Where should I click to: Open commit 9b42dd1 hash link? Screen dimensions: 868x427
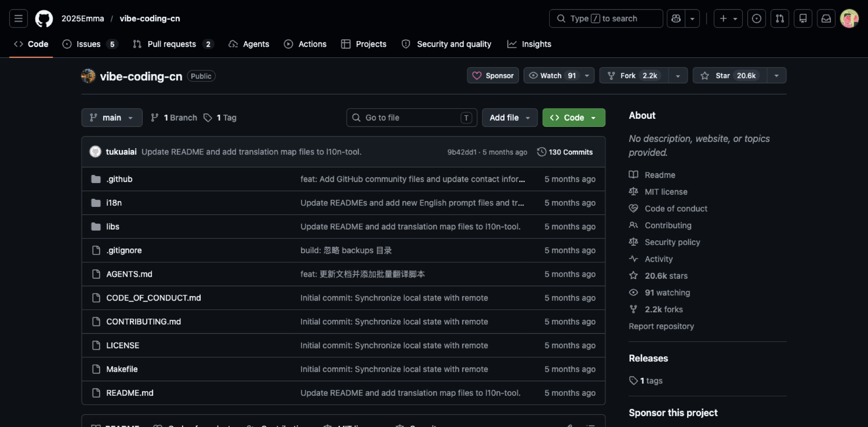pos(462,152)
